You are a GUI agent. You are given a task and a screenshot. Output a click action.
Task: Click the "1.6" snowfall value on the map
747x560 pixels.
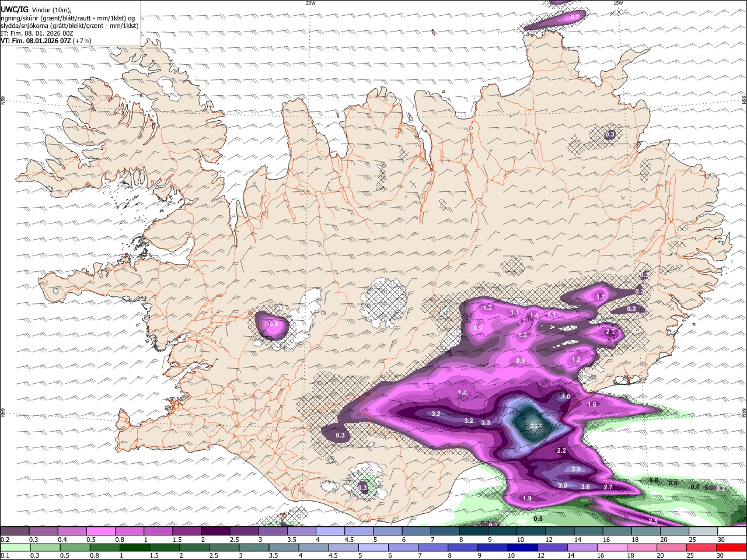592,404
